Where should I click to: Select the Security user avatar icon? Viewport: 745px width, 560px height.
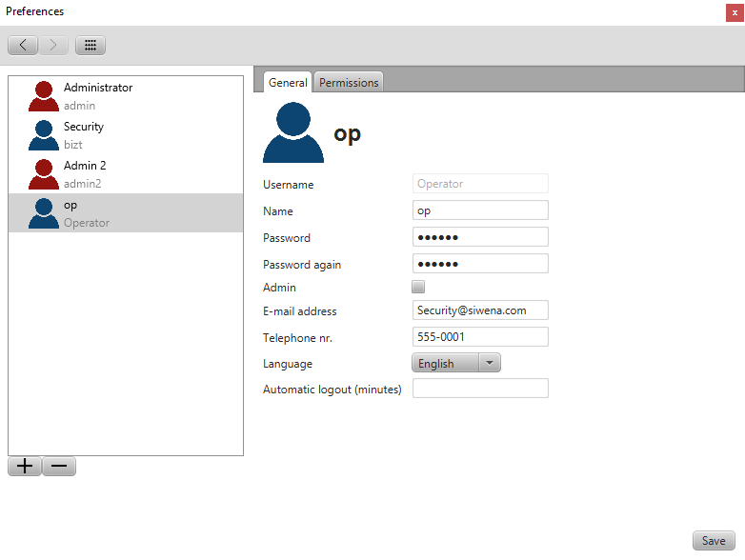(44, 135)
